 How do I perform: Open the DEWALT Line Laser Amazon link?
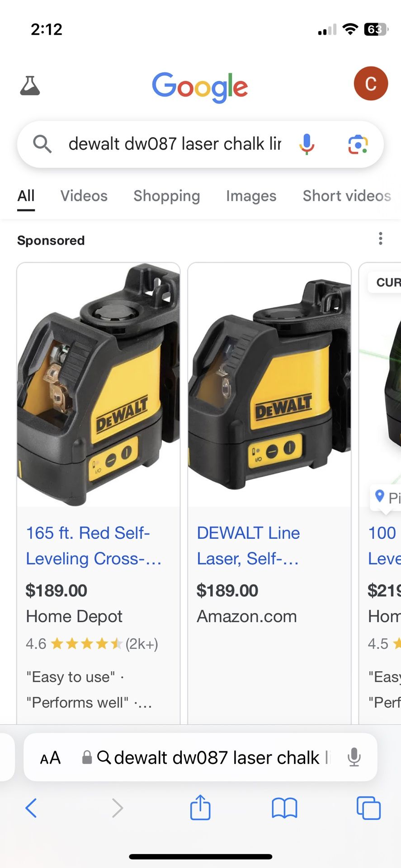(248, 546)
